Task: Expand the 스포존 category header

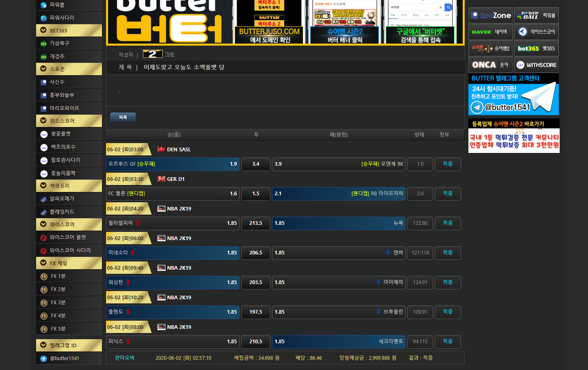Action: 44,69
